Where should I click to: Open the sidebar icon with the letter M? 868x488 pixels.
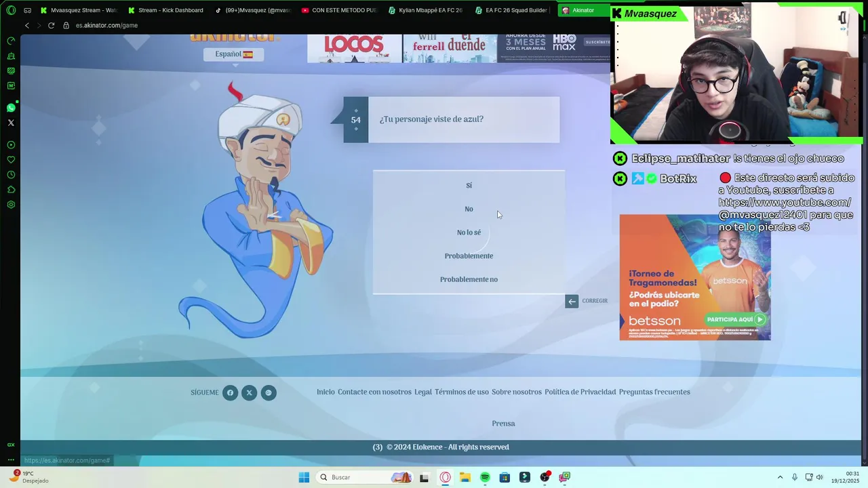[11, 85]
